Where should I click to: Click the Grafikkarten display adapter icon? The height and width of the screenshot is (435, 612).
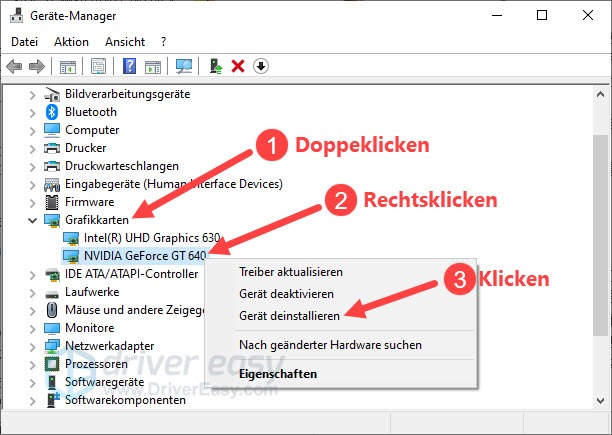click(52, 220)
